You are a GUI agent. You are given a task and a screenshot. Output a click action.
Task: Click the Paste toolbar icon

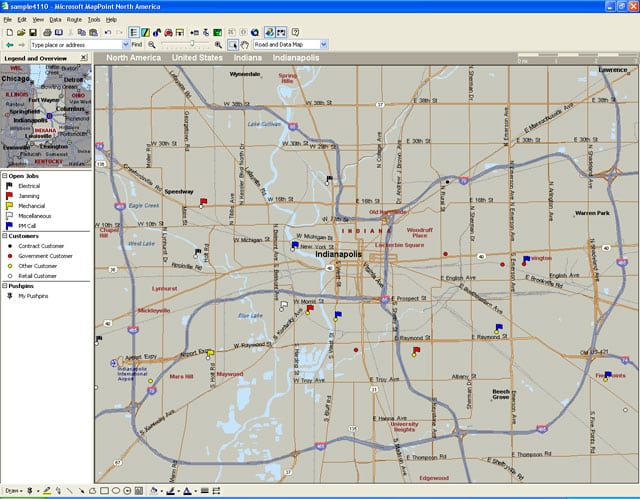(x=93, y=32)
